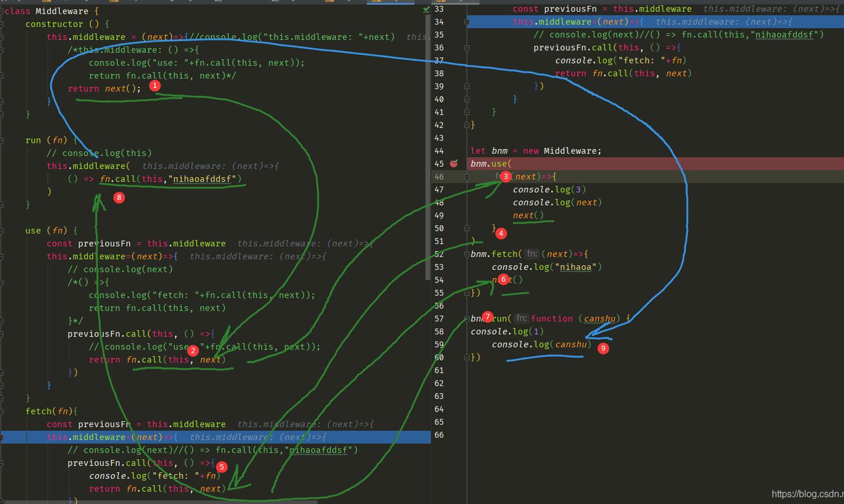Click the fn: hint in bnm.run call
The height and width of the screenshot is (504, 844).
(x=521, y=319)
